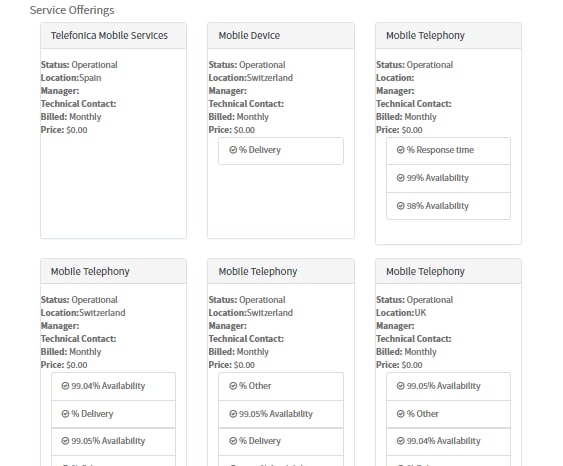Open the bottom-left Mobile Telephony card header
Image resolution: width=563 pixels, height=466 pixels.
tap(113, 271)
